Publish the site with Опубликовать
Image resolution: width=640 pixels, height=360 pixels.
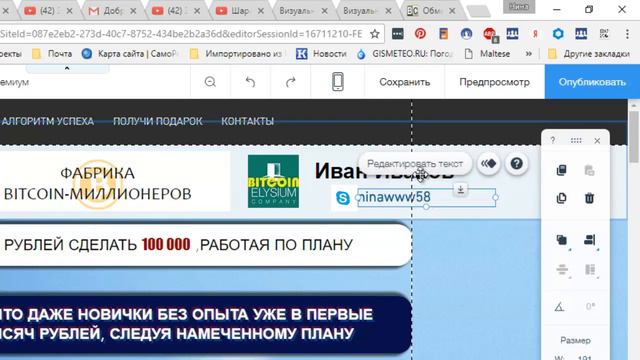592,82
